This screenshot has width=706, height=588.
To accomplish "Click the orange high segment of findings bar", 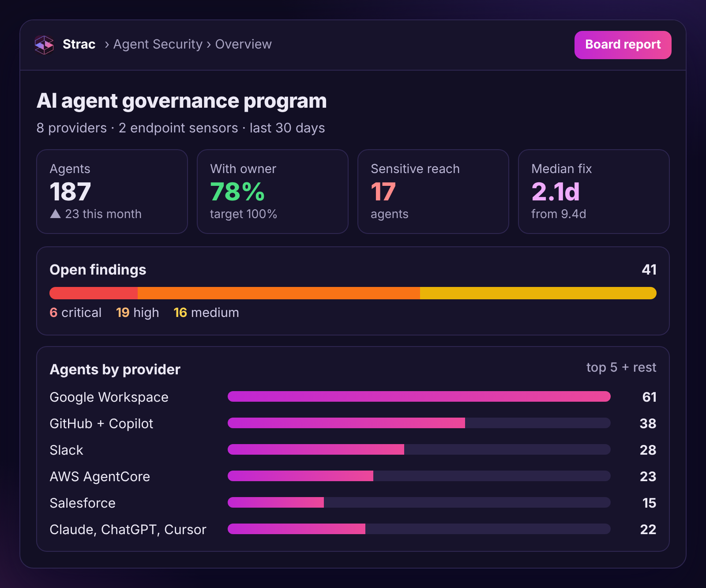I will 279,293.
